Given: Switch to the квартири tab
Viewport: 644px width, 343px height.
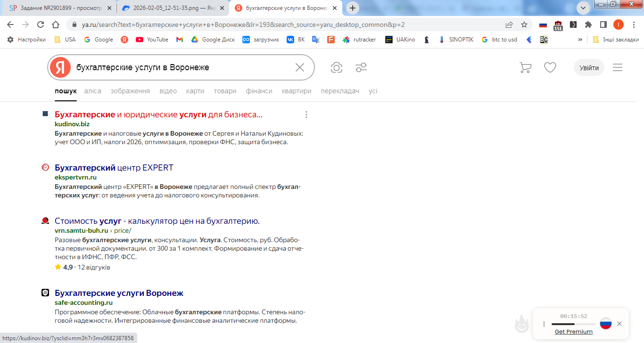Looking at the screenshot, I should (297, 91).
